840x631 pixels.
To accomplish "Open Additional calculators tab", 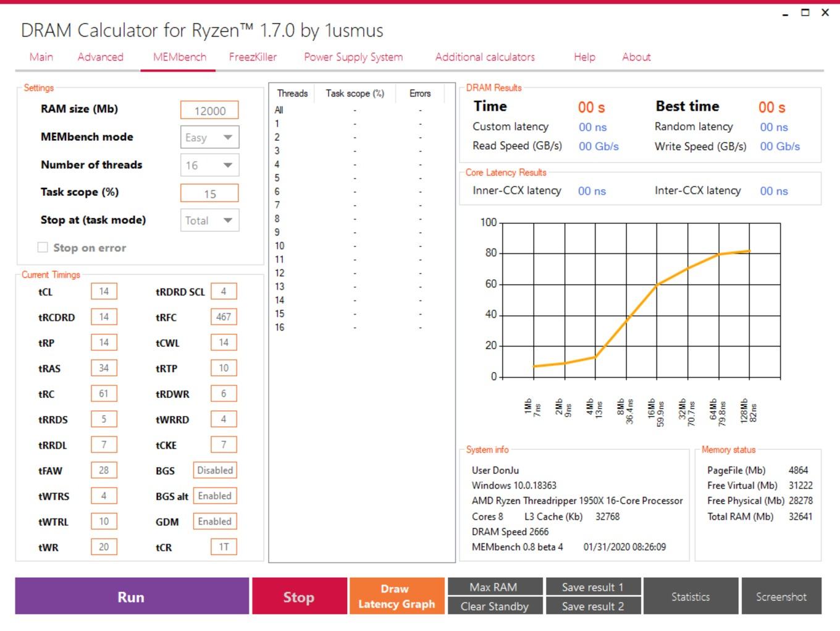I will click(x=485, y=57).
